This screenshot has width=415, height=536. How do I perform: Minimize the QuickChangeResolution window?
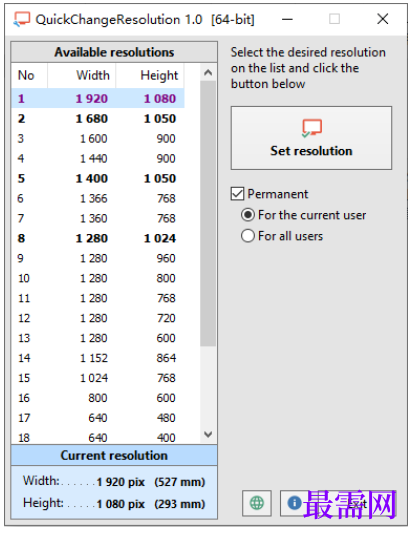pyautogui.click(x=287, y=19)
